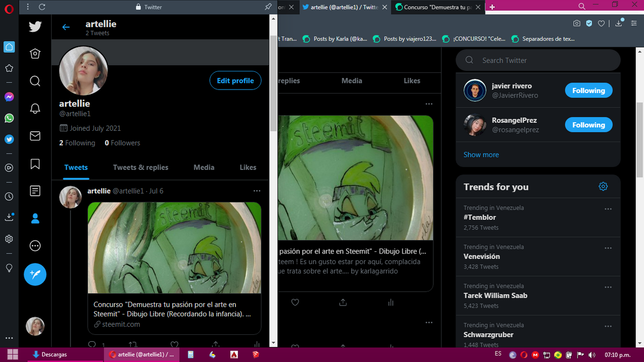Image resolution: width=644 pixels, height=362 pixels.
Task: Select the artellie Twitter browser tab
Action: coord(345,7)
